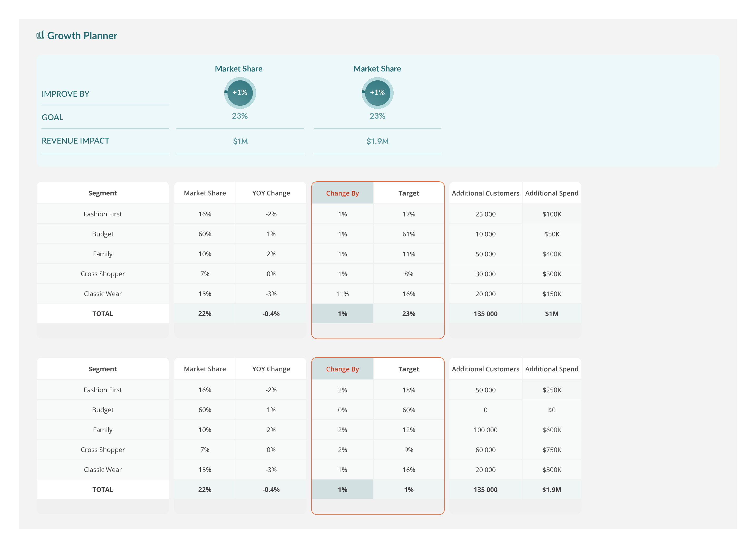This screenshot has height=544, width=756.
Task: Adjust the second +1% Market Share dial
Action: (377, 93)
